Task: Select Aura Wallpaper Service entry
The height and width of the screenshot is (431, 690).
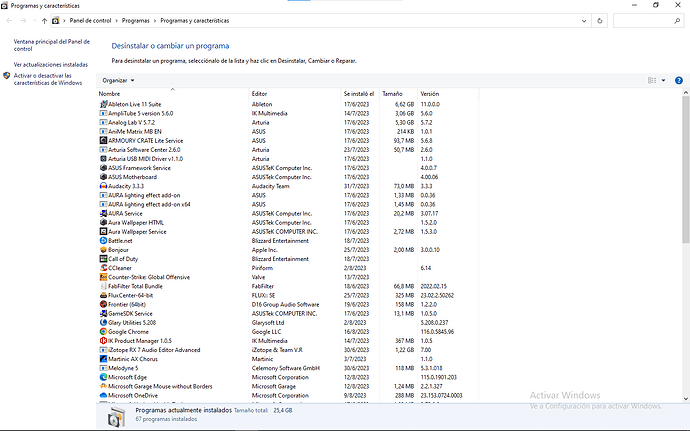Action: tap(287, 232)
